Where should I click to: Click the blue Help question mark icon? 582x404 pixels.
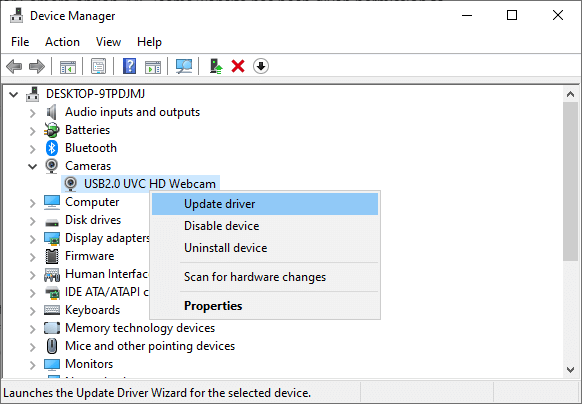(129, 66)
